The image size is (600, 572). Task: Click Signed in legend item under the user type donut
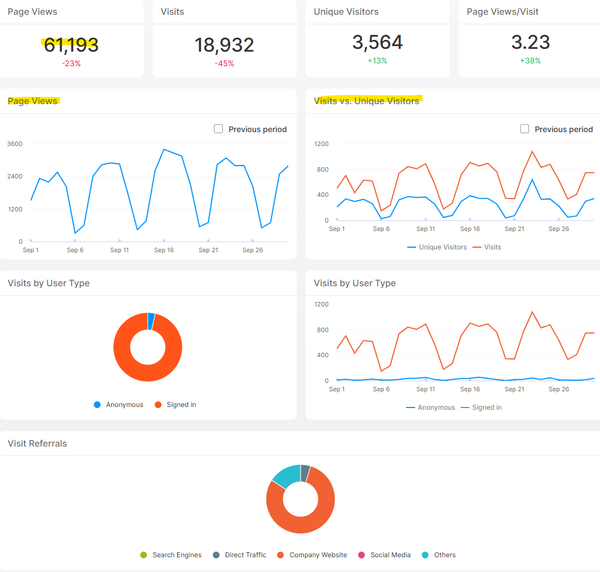click(174, 405)
